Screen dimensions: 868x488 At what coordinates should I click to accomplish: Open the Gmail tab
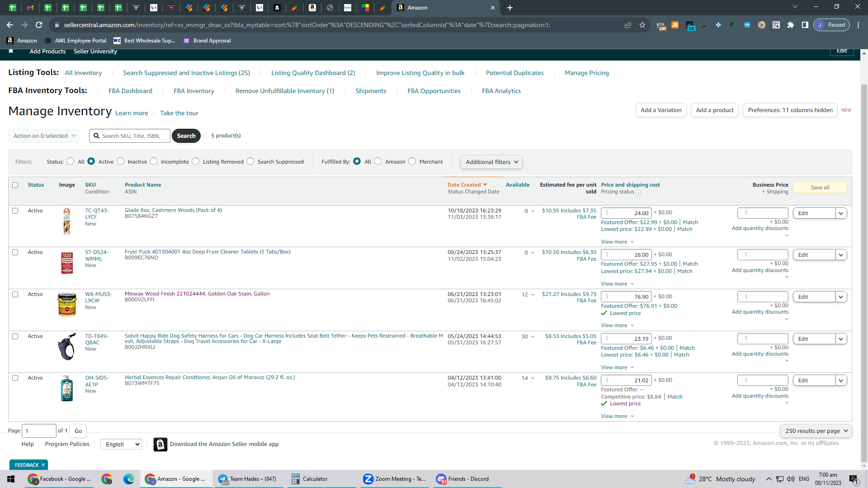(30, 8)
